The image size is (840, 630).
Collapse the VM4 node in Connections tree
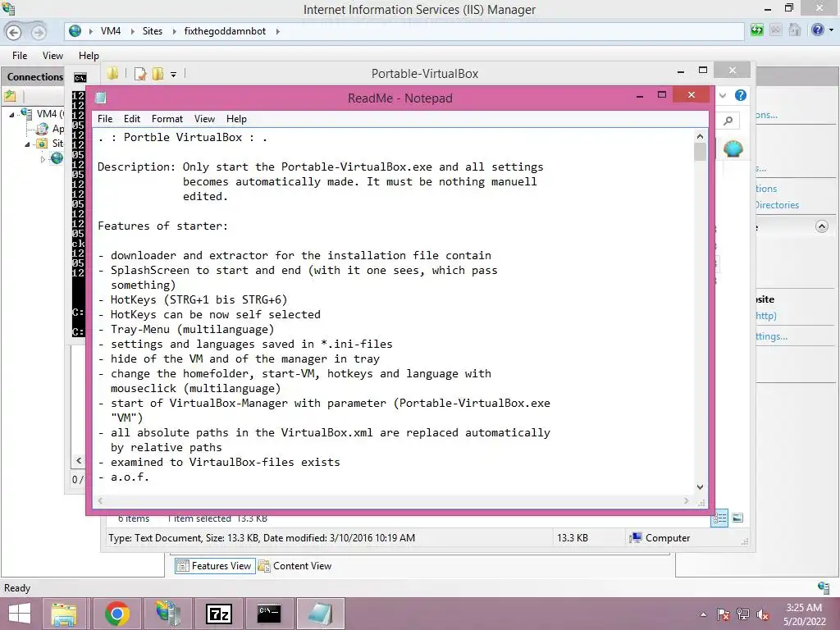tap(11, 114)
